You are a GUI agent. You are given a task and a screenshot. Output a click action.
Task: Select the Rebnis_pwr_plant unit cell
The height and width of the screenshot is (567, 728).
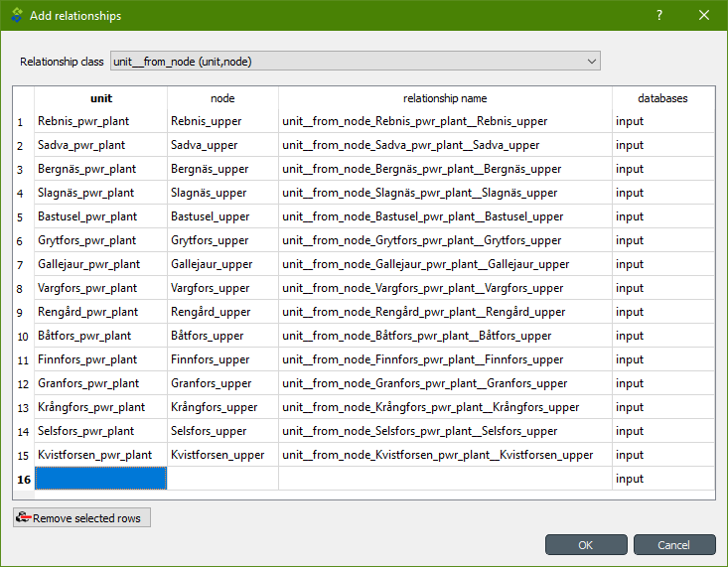(100, 121)
